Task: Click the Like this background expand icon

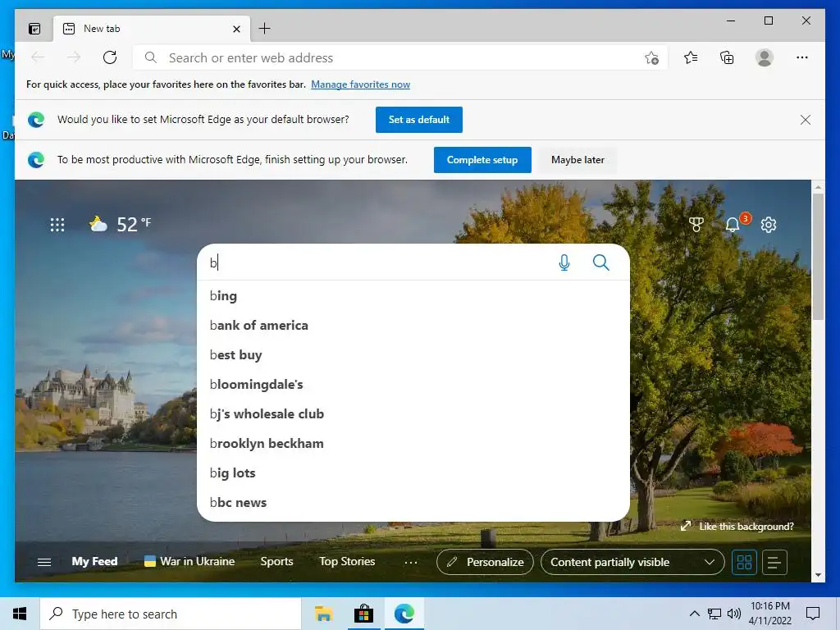Action: click(686, 526)
